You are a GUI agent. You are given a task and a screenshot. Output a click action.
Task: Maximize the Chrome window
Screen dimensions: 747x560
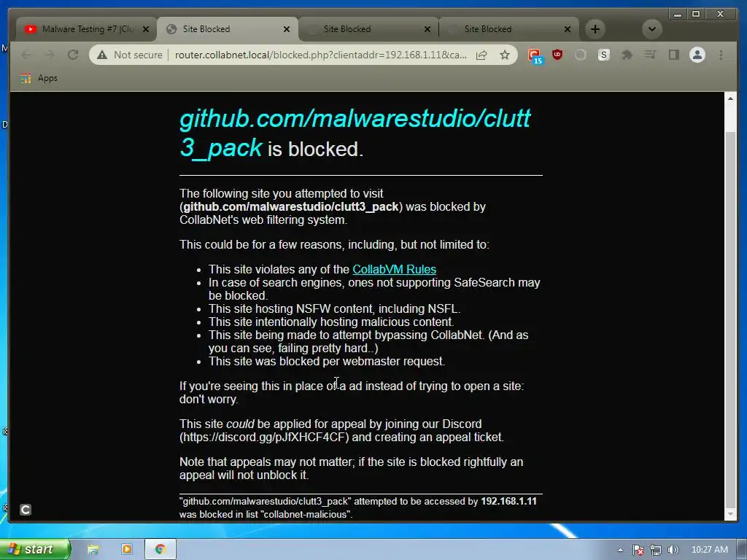(x=696, y=15)
